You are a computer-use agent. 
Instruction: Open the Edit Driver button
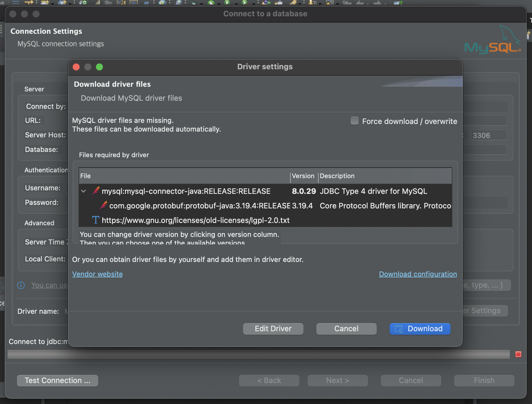[x=273, y=329]
